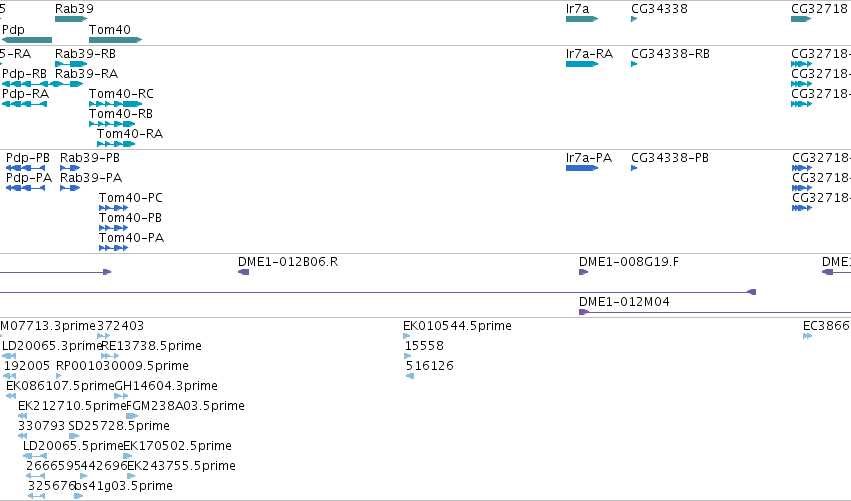Screen dimensions: 851x501
Task: Select the 15558 EST feature
Action: (x=408, y=356)
